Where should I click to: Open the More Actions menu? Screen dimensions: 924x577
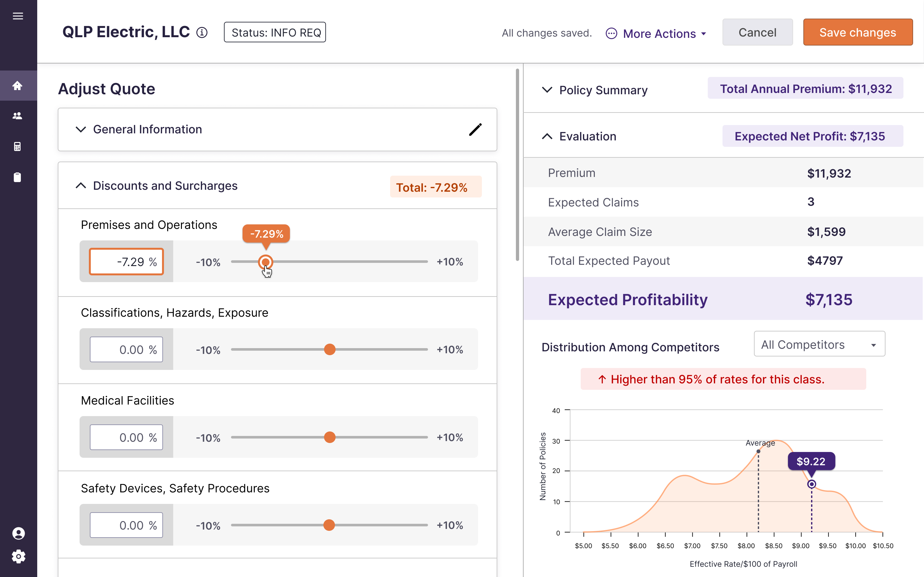656,34
